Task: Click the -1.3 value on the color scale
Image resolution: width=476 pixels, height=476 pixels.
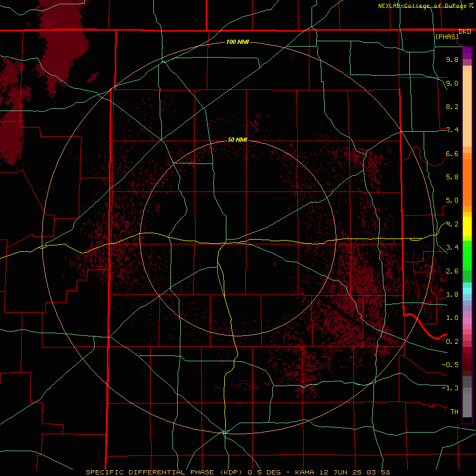Action: pos(450,388)
